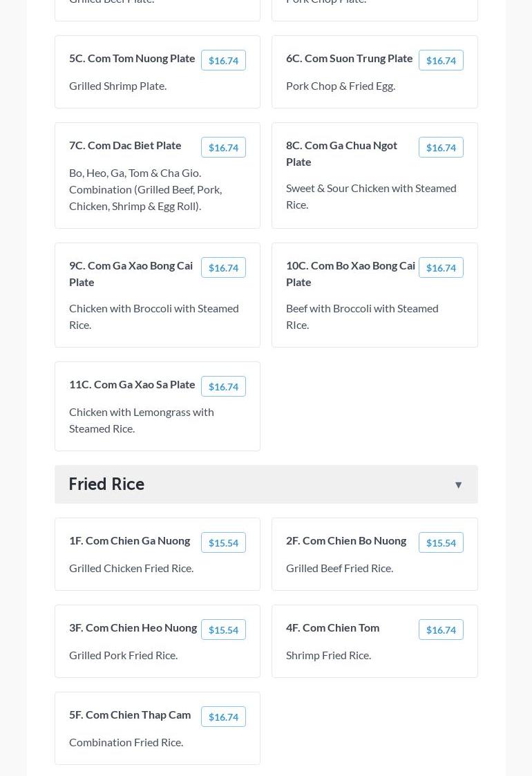Open the 7C Com Dac Biet Plate item title
This screenshot has height=776, width=532.
pyautogui.click(x=125, y=145)
